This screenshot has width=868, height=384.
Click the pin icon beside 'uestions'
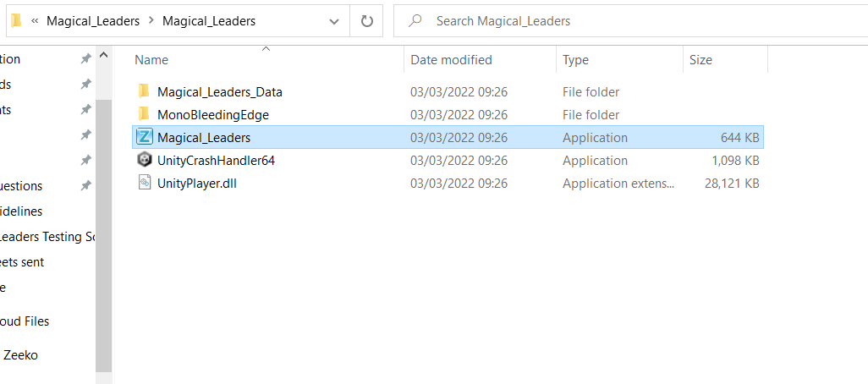[x=85, y=186]
